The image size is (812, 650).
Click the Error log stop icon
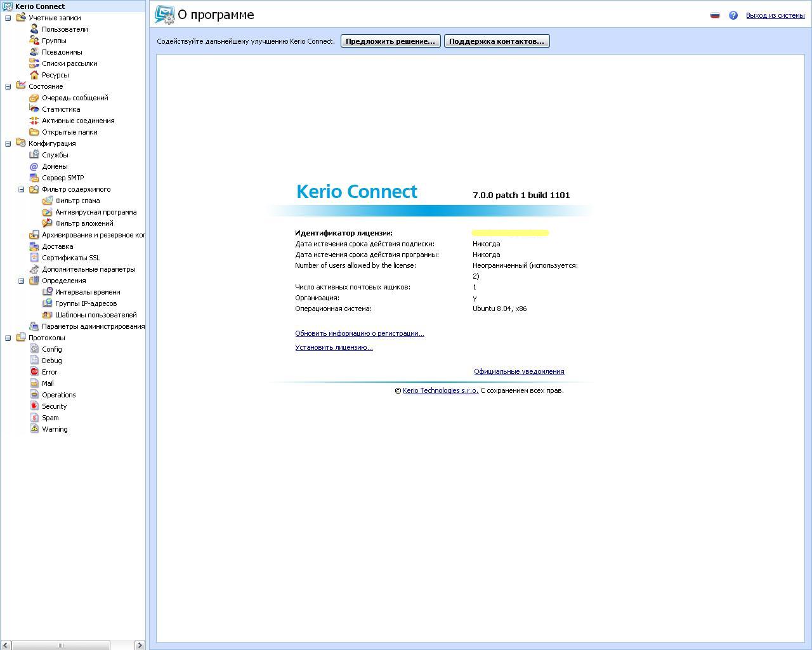[34, 372]
